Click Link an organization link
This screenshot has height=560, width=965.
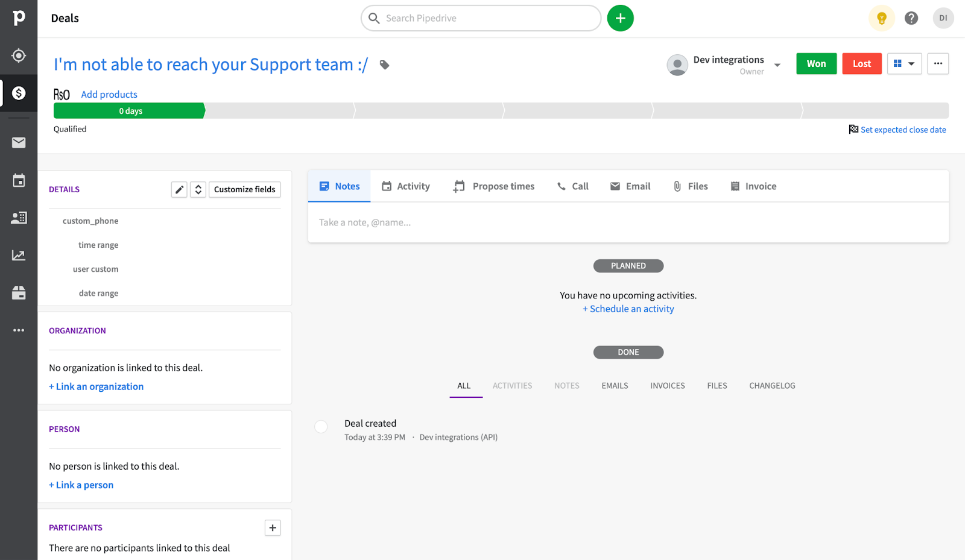click(96, 386)
